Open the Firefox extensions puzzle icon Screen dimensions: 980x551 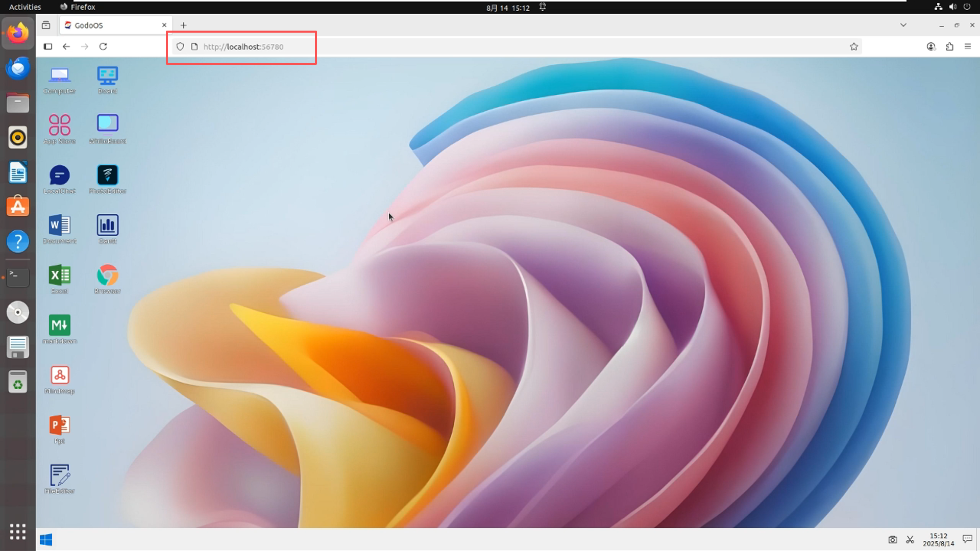click(949, 46)
